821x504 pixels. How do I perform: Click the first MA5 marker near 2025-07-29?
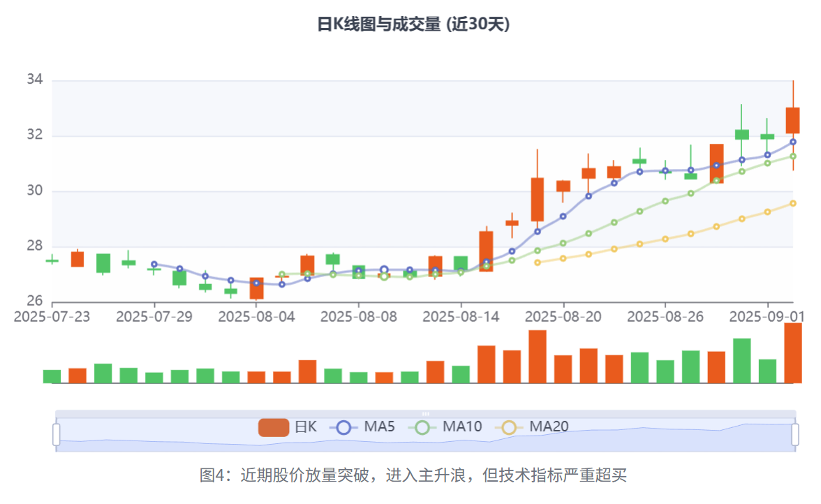click(x=154, y=265)
